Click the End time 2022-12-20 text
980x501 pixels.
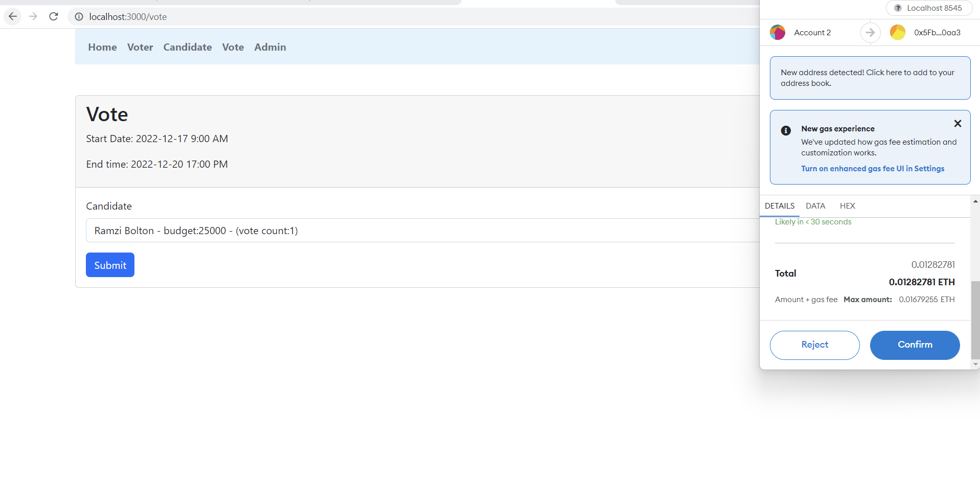click(x=157, y=164)
